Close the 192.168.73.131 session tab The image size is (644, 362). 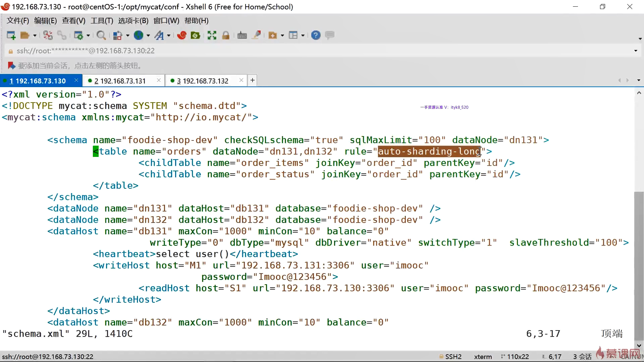pos(159,80)
